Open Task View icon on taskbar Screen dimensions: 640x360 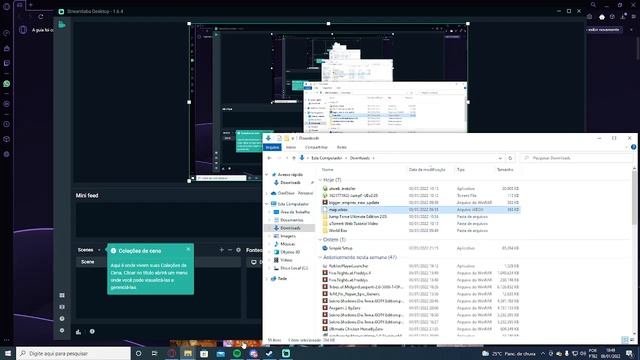[155, 353]
